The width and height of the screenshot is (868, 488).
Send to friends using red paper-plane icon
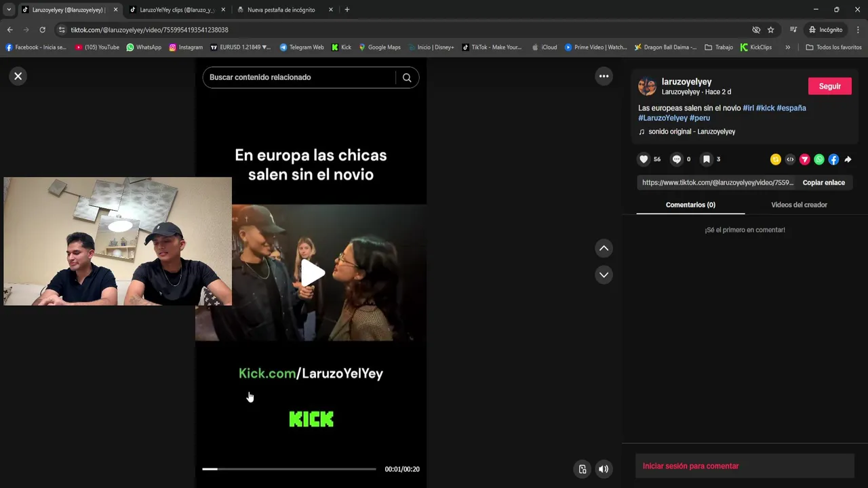804,159
